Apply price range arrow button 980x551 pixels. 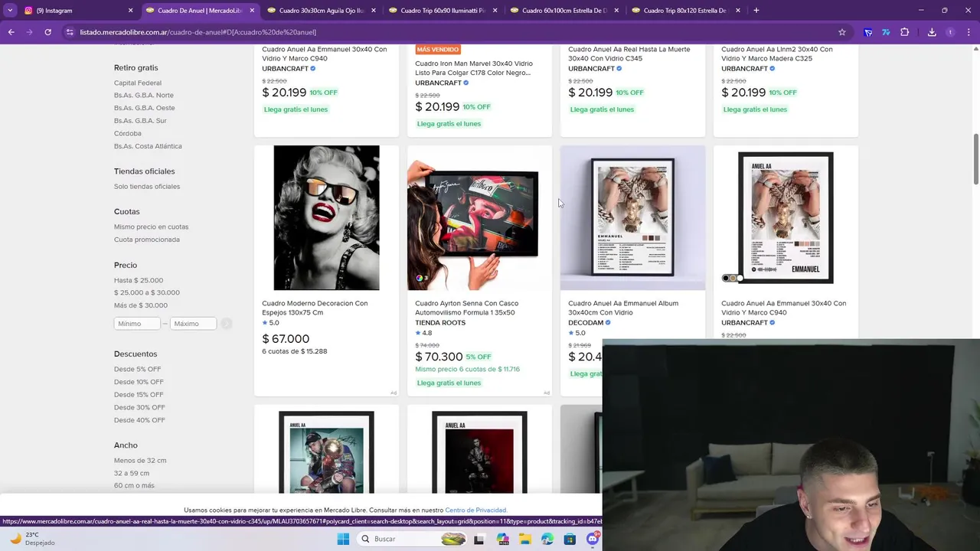[x=227, y=324]
